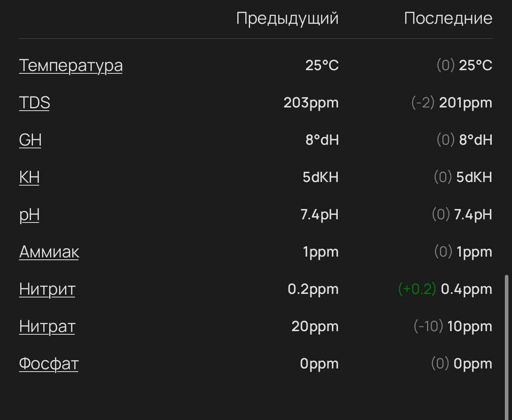The height and width of the screenshot is (420, 512).
Task: Click the (-10) nitrate change indicator
Action: tap(428, 326)
